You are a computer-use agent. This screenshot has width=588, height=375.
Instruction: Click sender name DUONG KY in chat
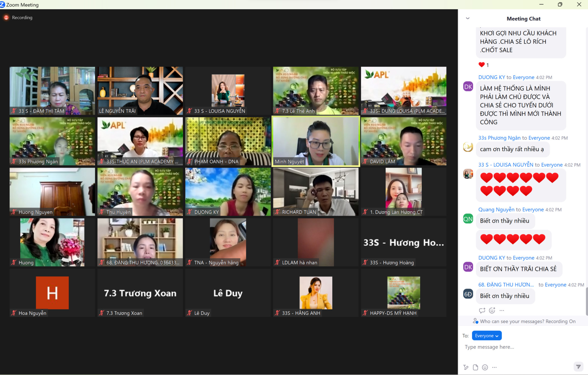point(491,77)
